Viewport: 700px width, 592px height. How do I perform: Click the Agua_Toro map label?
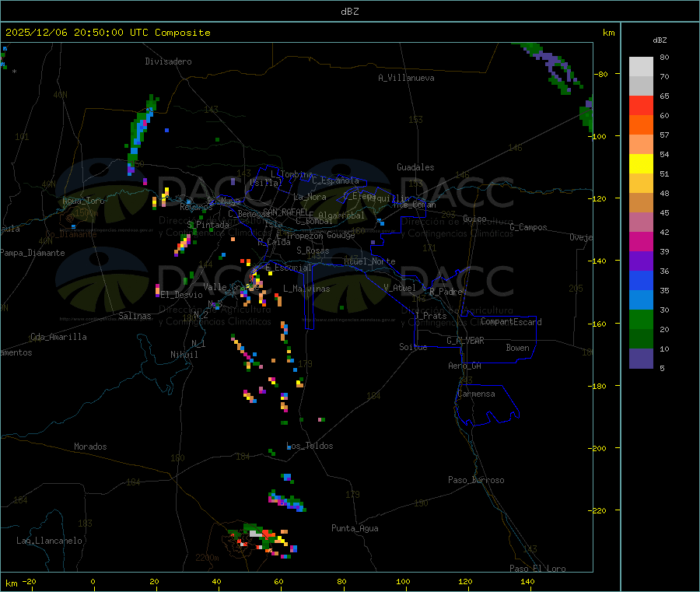[x=83, y=201]
